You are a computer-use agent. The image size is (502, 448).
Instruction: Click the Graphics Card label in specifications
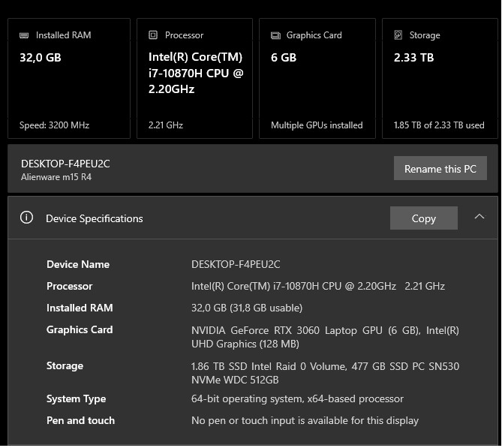[x=80, y=330]
